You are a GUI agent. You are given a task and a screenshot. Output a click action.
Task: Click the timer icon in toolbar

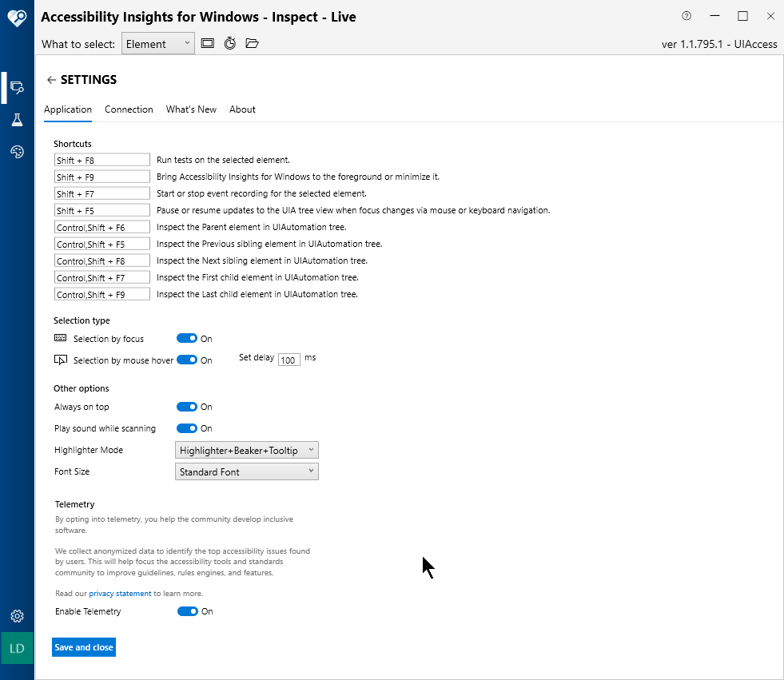tap(230, 43)
